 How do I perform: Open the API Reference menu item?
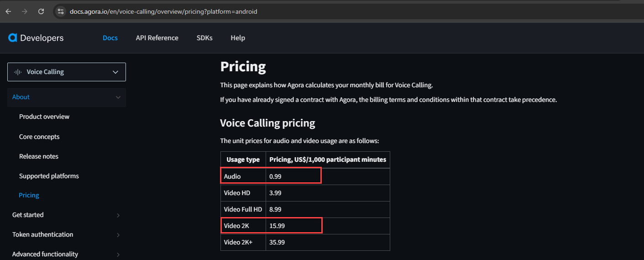point(157,38)
